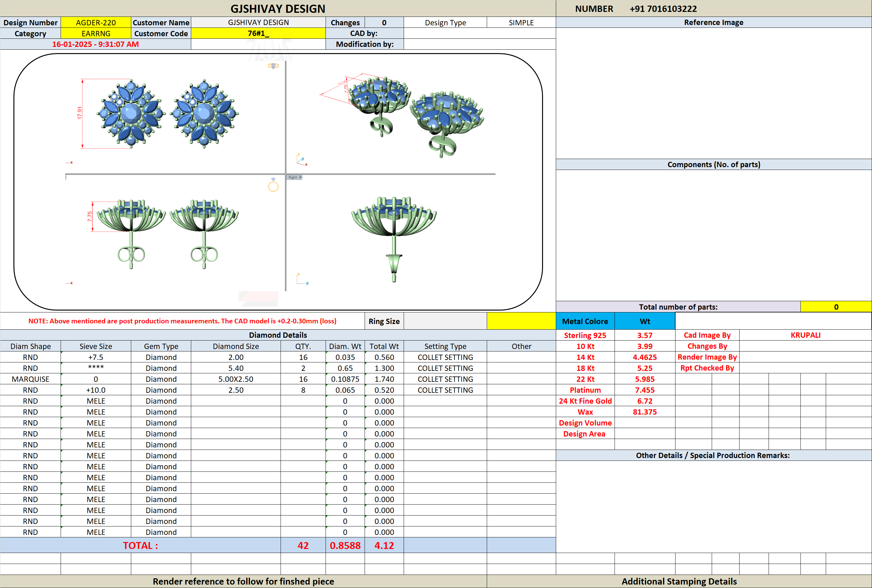
Task: Open the Right viewport dropdown arrow
Action: pyautogui.click(x=301, y=177)
